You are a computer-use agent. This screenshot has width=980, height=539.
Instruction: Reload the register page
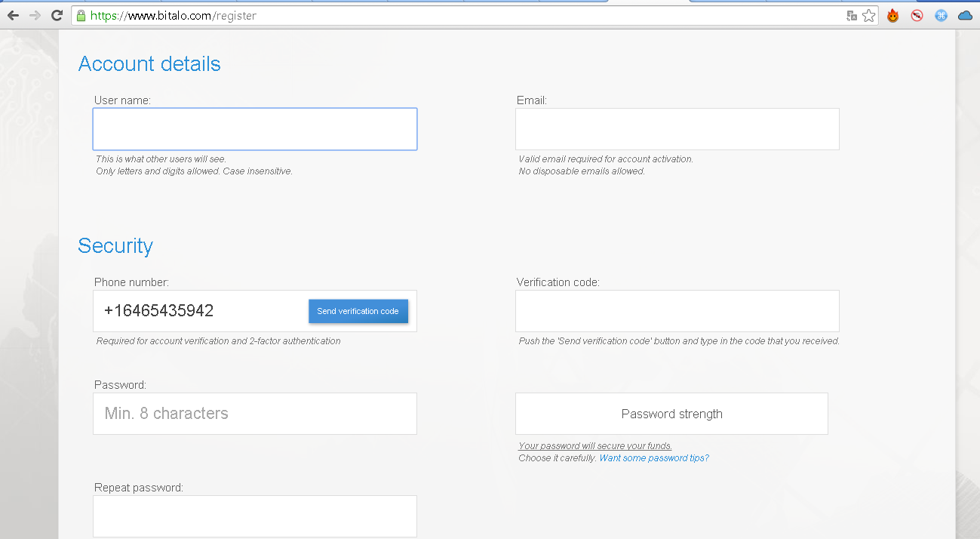click(57, 15)
